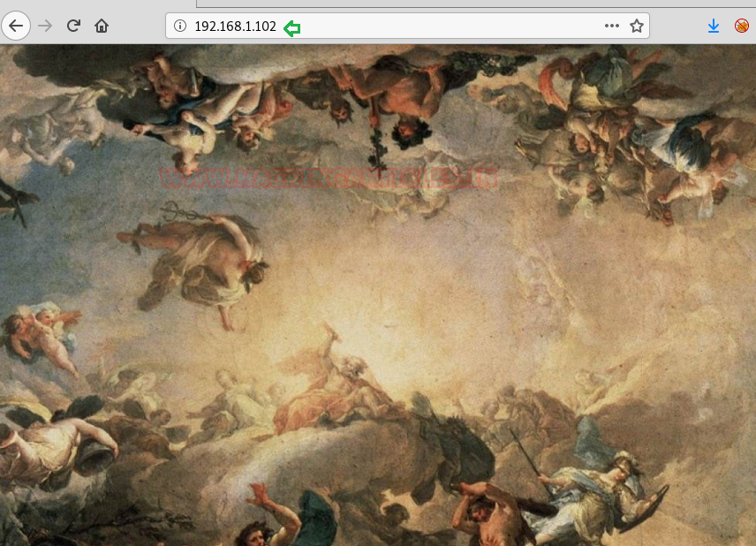Bookmark this page with the star

(x=637, y=26)
